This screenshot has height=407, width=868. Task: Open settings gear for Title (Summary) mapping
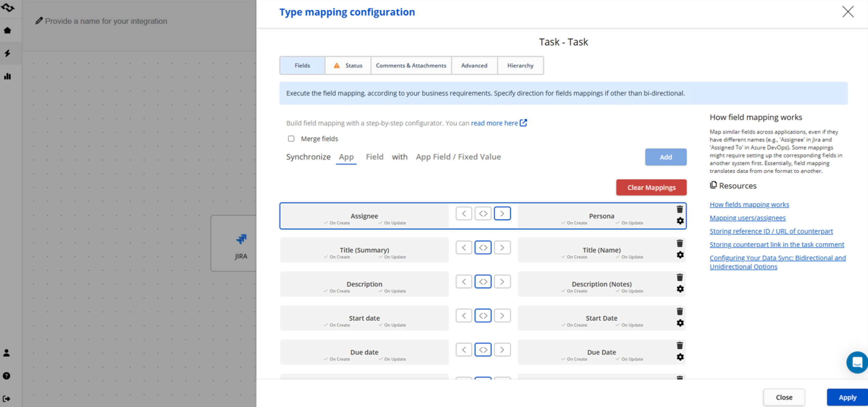click(680, 255)
